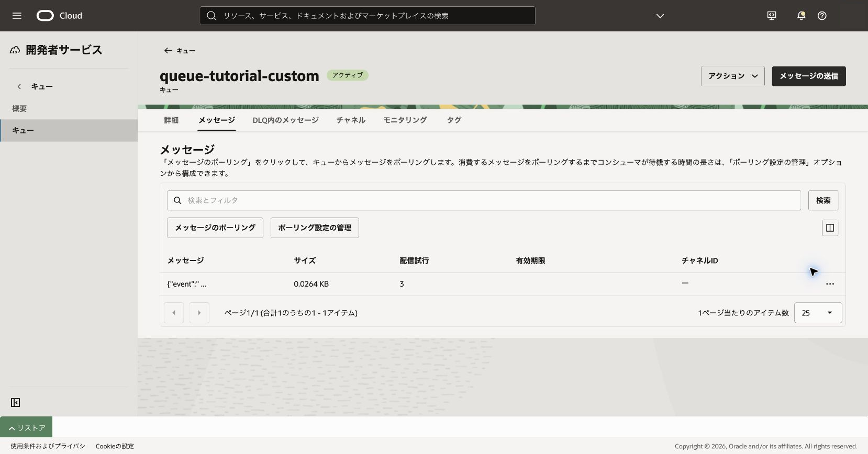Open Cookieの設定 link

(x=115, y=446)
